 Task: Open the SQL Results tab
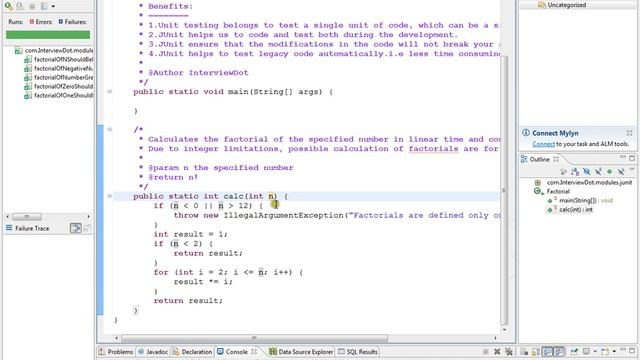click(358, 352)
